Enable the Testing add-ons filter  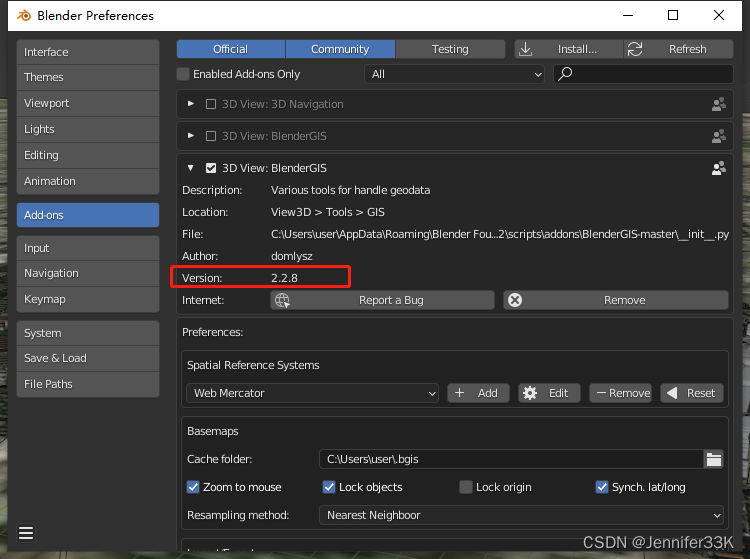click(x=450, y=49)
